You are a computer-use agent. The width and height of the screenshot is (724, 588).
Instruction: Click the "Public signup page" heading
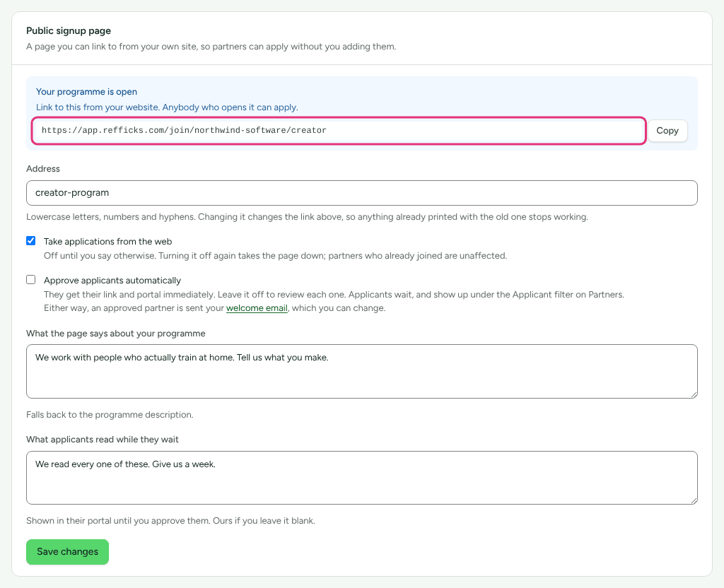point(69,30)
